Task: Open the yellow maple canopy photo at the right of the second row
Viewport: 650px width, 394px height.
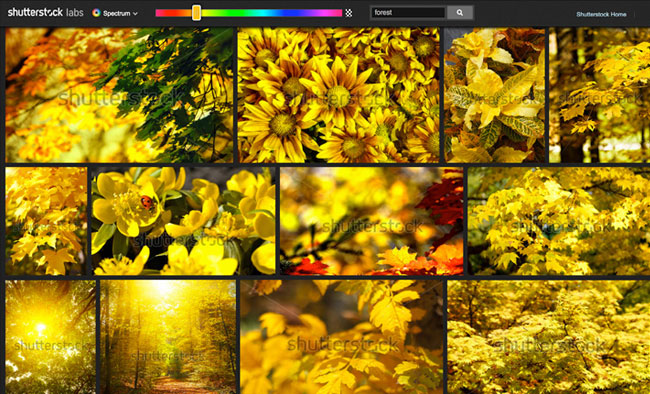Action: click(x=559, y=221)
